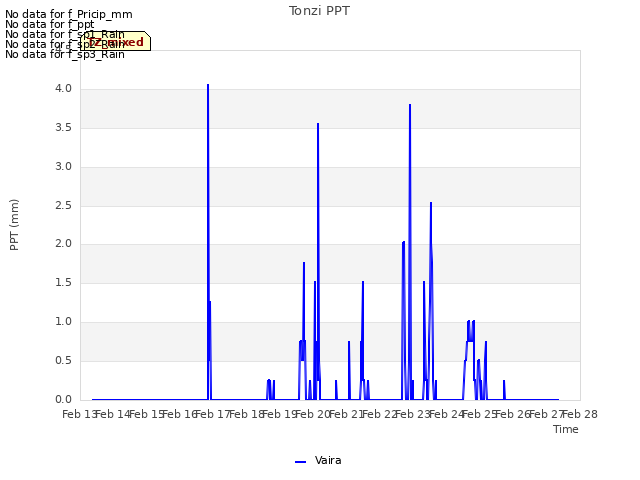
Task: Click the 1.0 y-axis tick label
Action: pyautogui.click(x=63, y=322)
